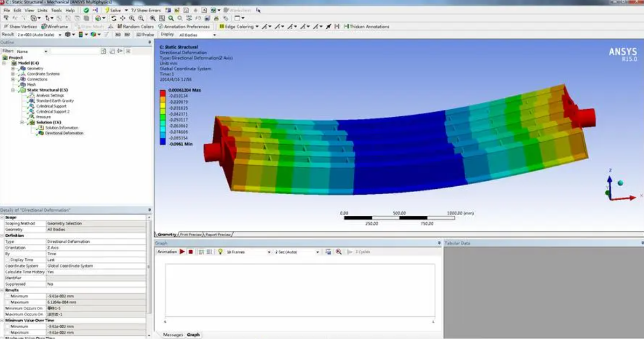Expand the Coordinate Systems node
The height and width of the screenshot is (339, 644).
click(x=13, y=74)
